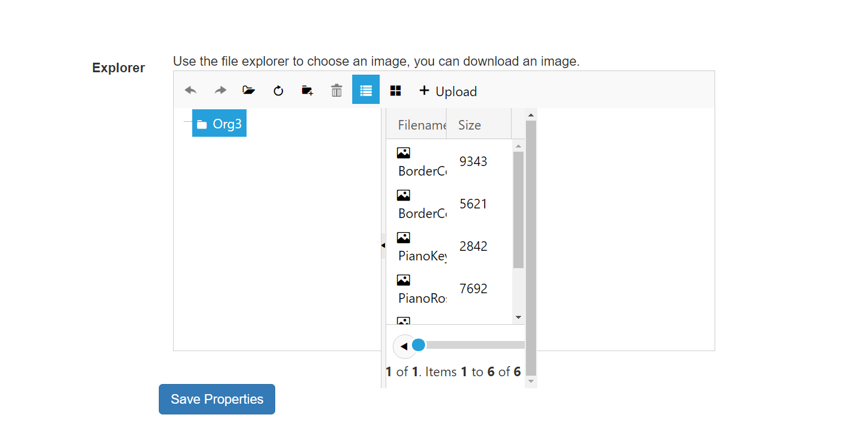The image size is (868, 424).
Task: Sort files by the Size column
Action: pos(470,125)
